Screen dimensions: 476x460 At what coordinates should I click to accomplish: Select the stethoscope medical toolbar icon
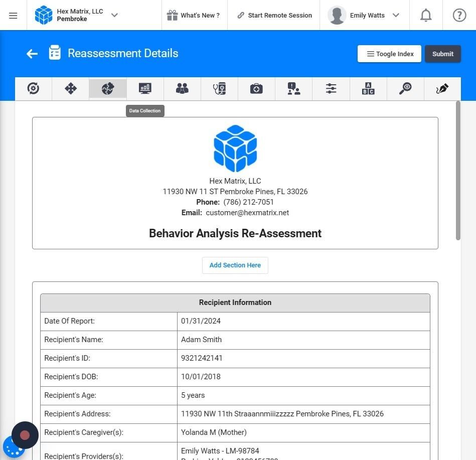pos(219,88)
